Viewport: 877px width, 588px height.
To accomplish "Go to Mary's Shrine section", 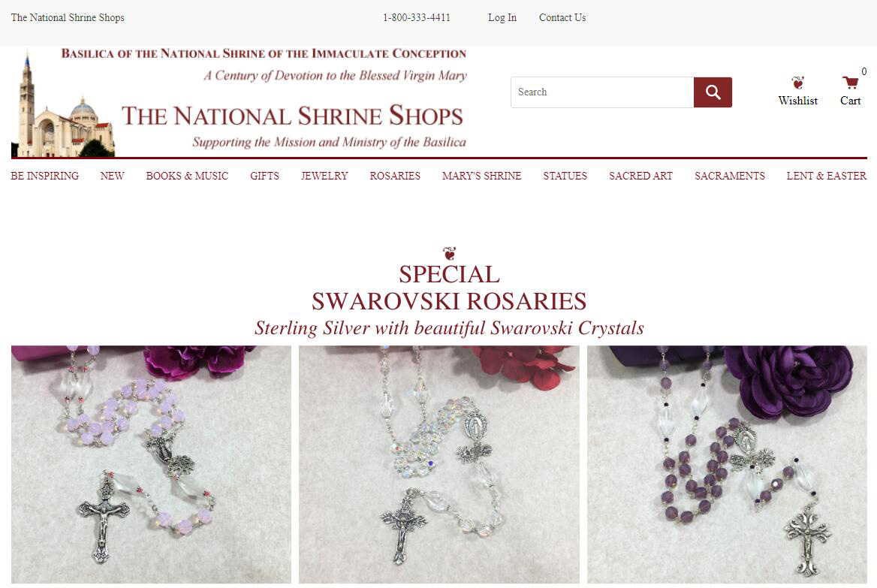I will pos(481,176).
